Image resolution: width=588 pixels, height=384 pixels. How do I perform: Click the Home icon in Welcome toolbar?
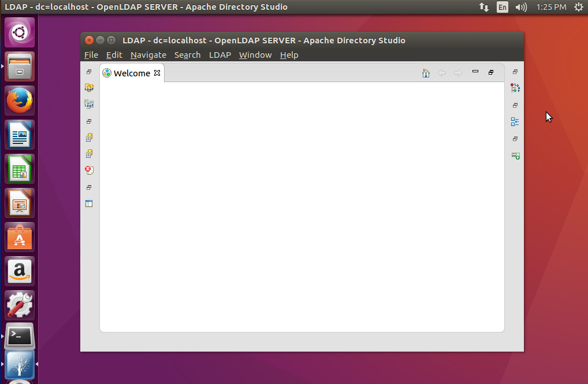point(426,73)
